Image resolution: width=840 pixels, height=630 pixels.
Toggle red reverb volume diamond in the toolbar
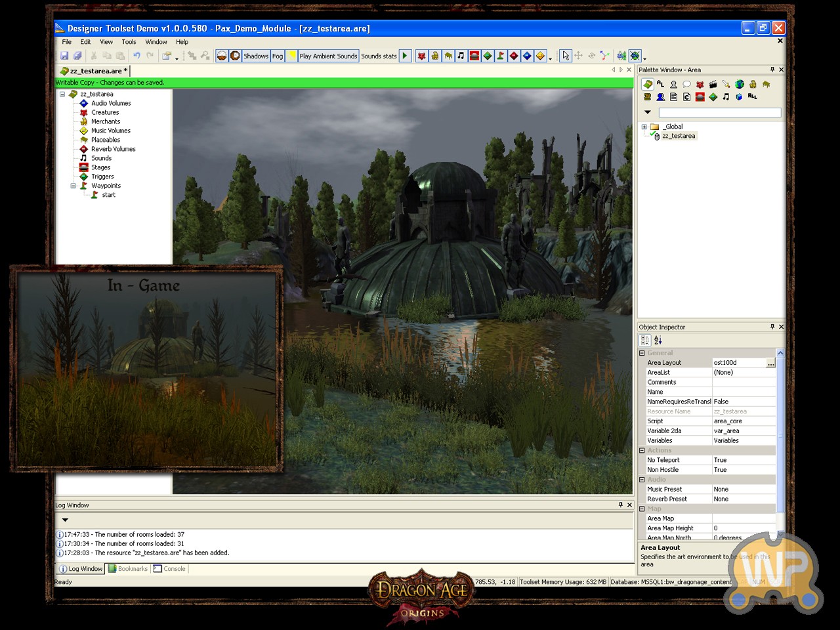pos(514,56)
